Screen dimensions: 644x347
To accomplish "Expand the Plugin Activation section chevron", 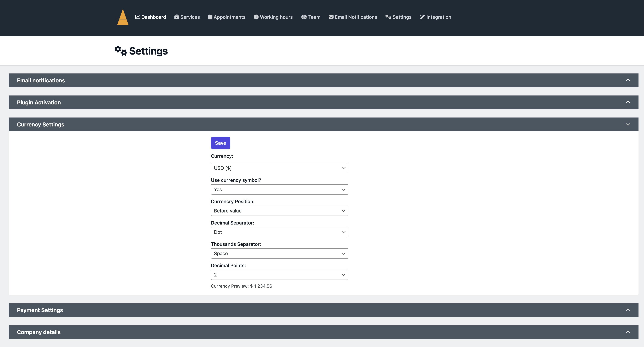I will [x=628, y=102].
